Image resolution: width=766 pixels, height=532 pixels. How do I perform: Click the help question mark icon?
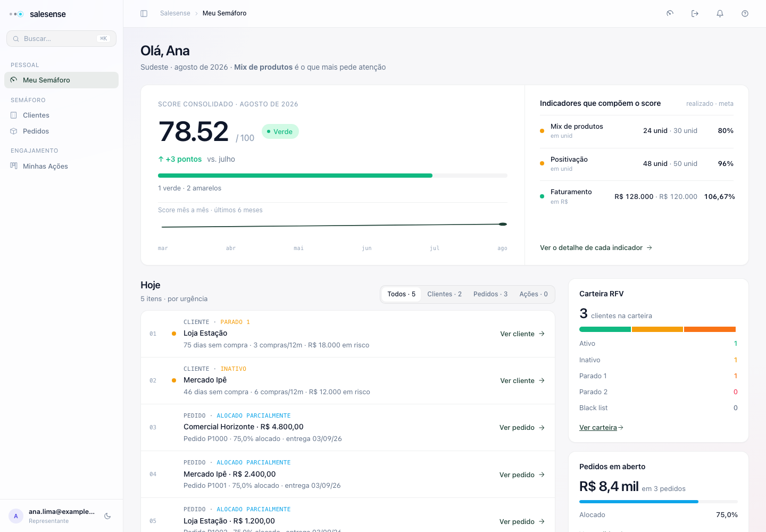[x=745, y=13]
